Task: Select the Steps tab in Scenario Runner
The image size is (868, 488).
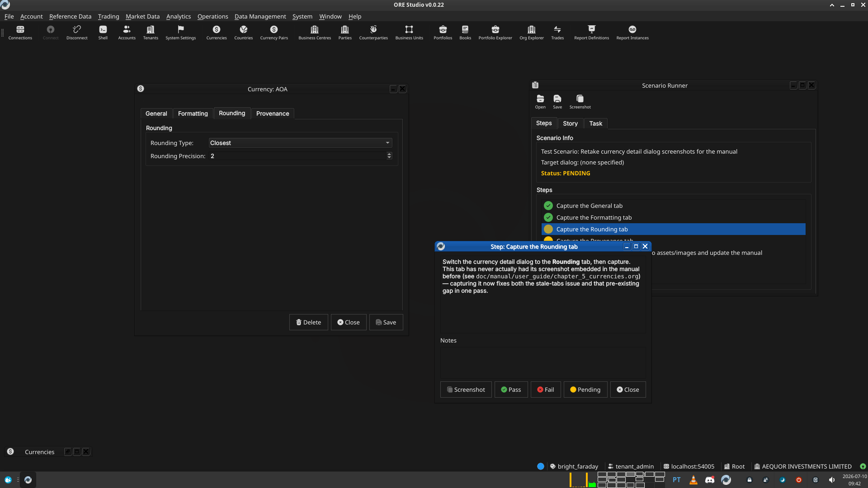Action: tap(544, 123)
